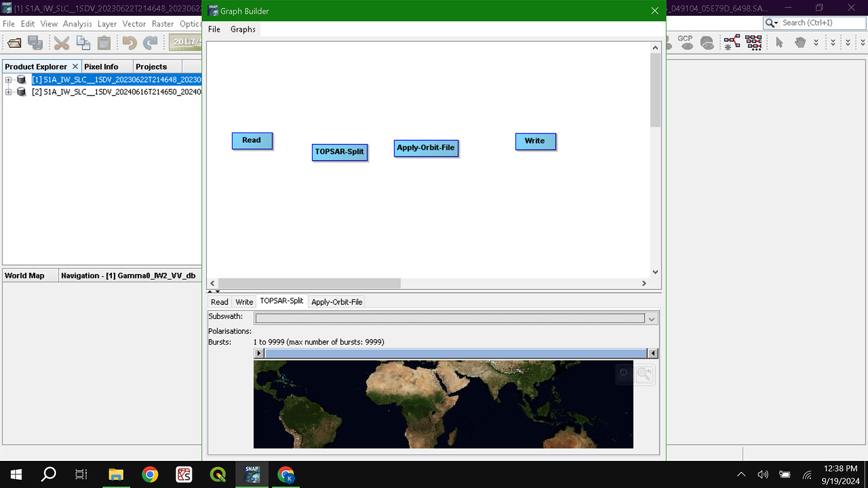The image size is (868, 488).
Task: Click the Cut icon in the toolbar
Action: [61, 42]
